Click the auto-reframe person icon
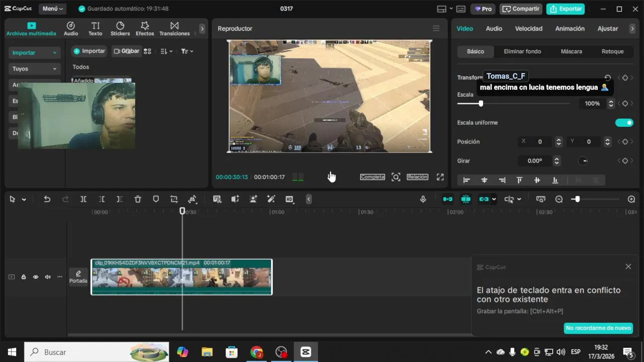 [253, 199]
